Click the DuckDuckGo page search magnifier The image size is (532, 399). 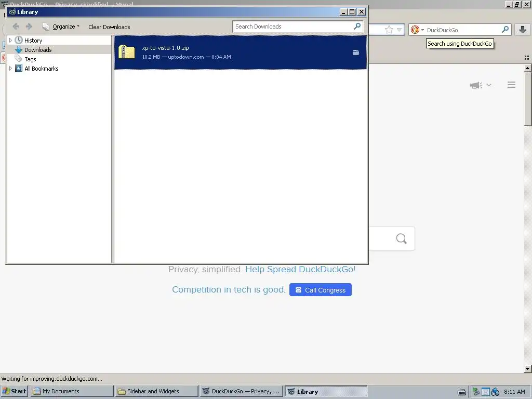pyautogui.click(x=401, y=238)
